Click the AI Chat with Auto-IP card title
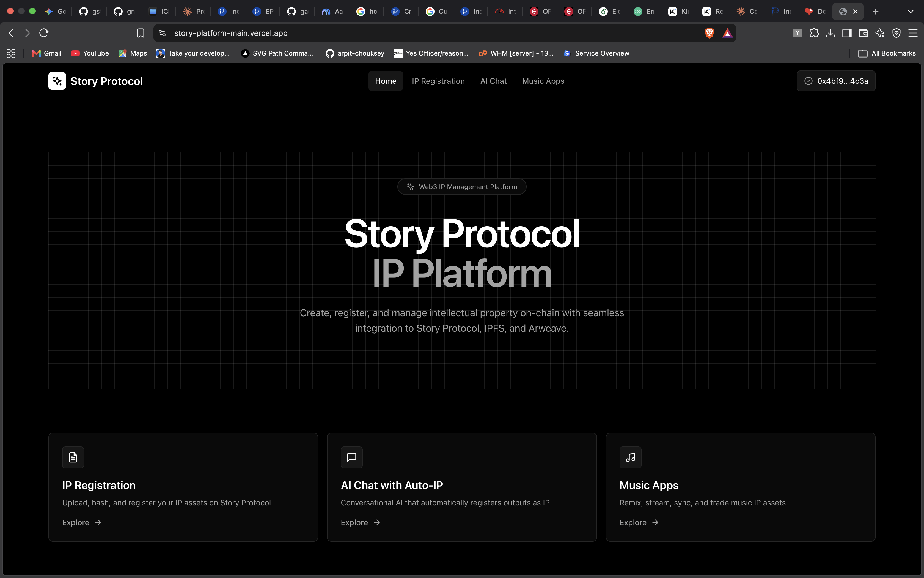 tap(392, 486)
